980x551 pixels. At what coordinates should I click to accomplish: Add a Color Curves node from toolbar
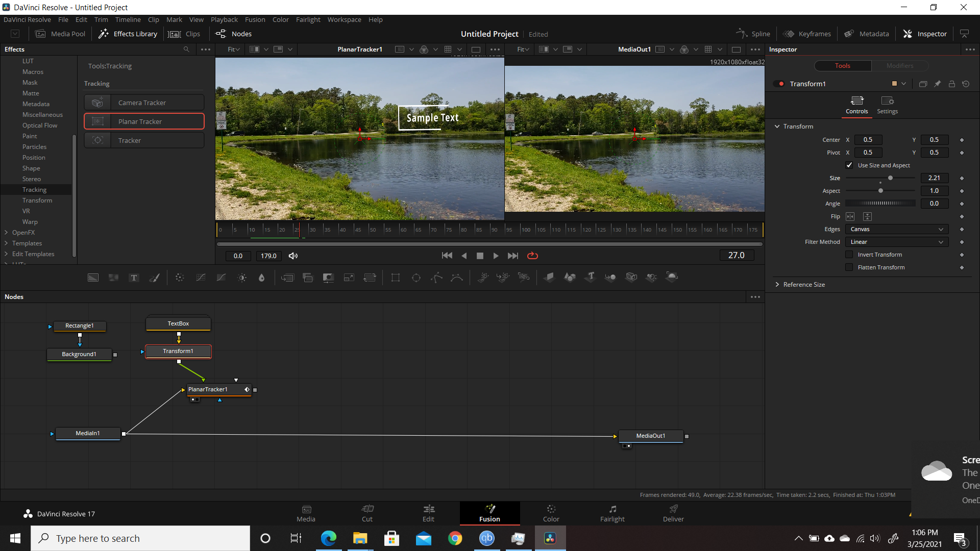[x=201, y=278]
